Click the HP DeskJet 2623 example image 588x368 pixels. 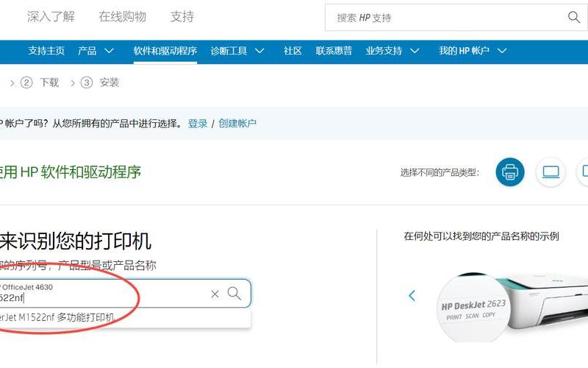pyautogui.click(x=512, y=307)
